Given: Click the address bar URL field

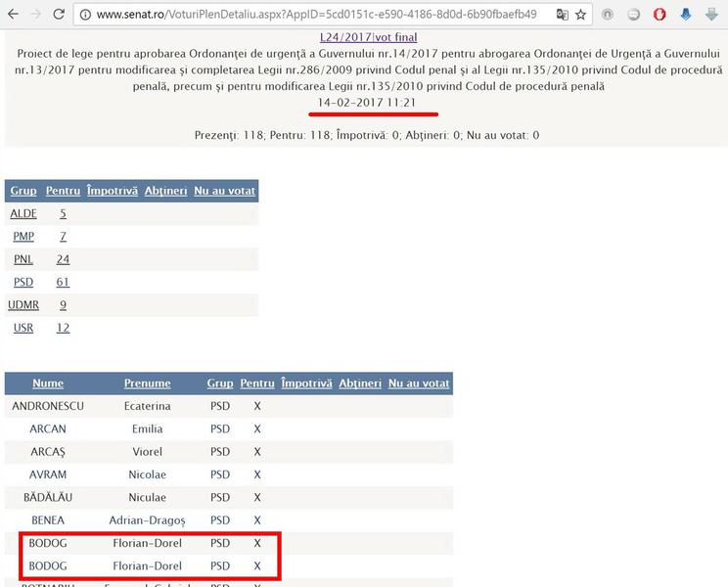Looking at the screenshot, I should point(313,15).
